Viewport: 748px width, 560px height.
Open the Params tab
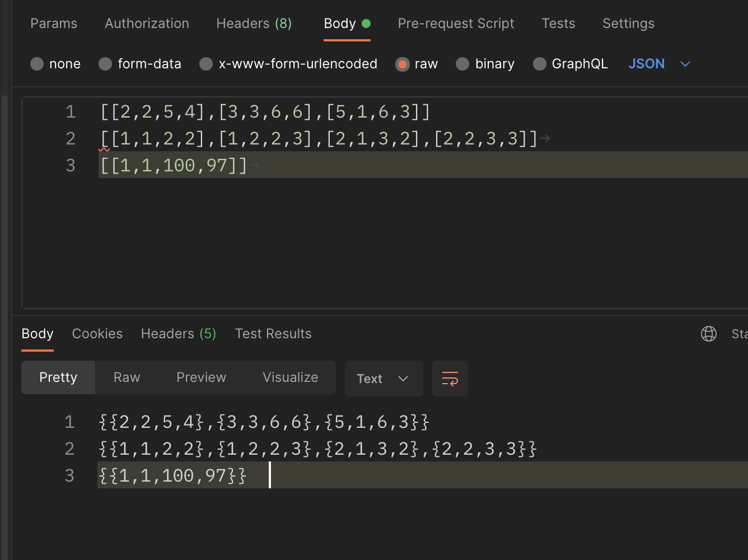tap(54, 24)
